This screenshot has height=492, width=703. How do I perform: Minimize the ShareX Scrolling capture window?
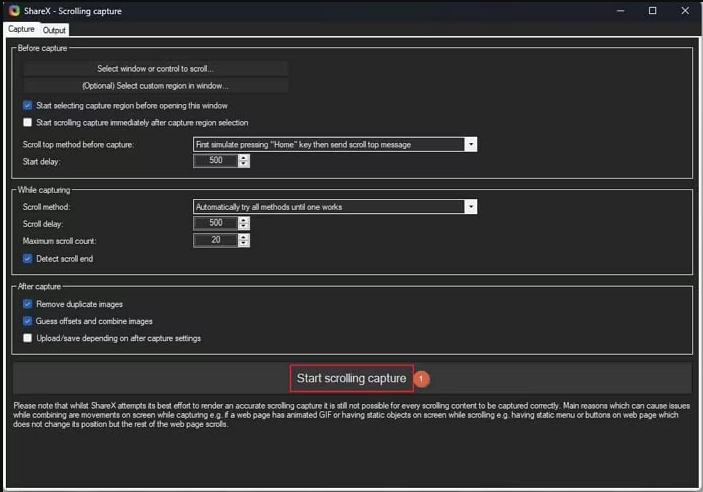pos(621,11)
